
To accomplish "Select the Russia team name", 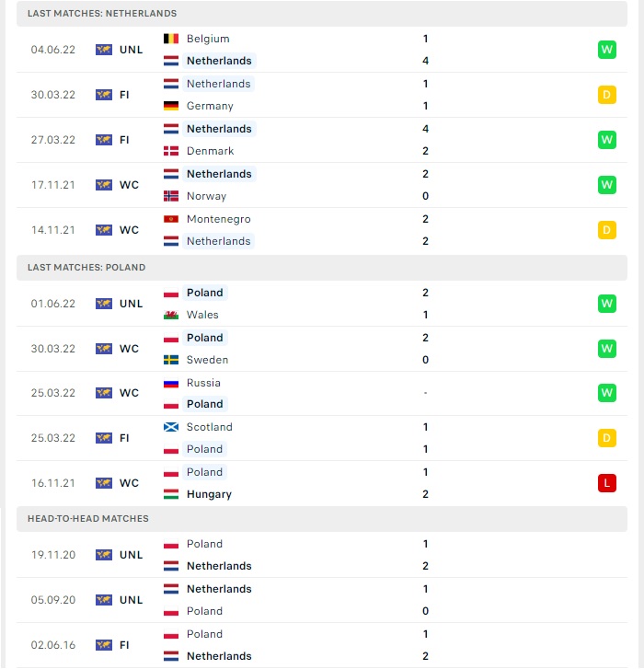I will click(x=203, y=383).
